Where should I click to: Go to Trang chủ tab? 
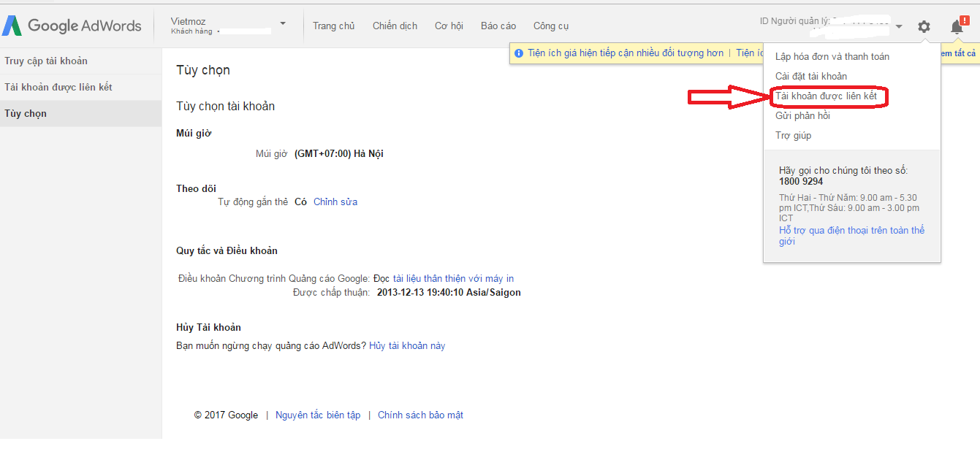coord(333,26)
